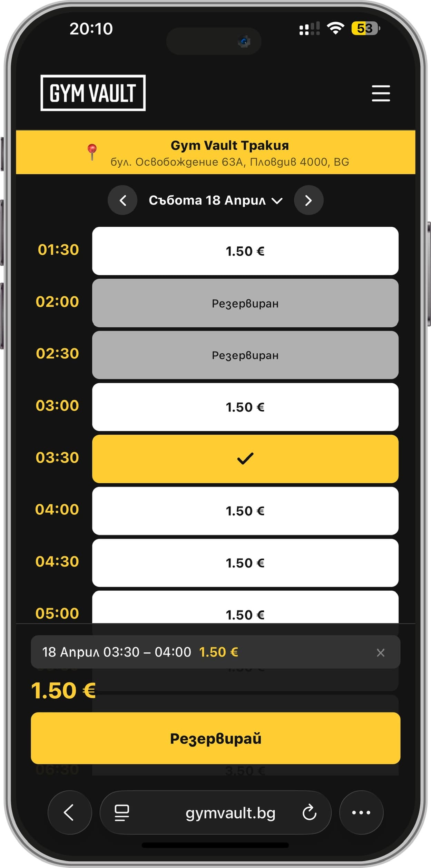Viewport: 431px width, 868px height.
Task: Select the 04:30 time slot
Action: [x=245, y=563]
